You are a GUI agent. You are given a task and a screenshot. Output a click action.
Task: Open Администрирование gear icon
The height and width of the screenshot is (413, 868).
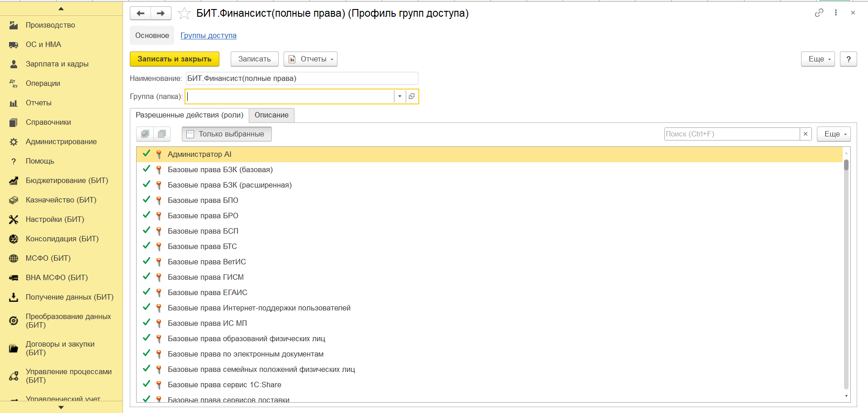pos(14,142)
